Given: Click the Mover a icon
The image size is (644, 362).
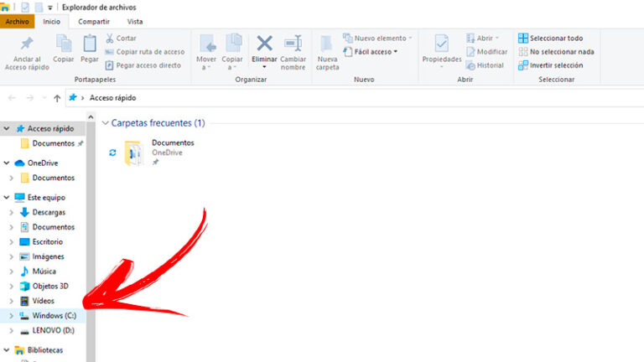Looking at the screenshot, I should tap(206, 44).
